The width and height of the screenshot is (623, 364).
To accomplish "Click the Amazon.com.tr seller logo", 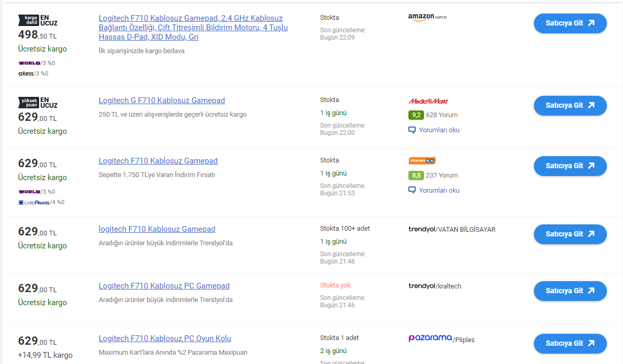I will pos(427,17).
